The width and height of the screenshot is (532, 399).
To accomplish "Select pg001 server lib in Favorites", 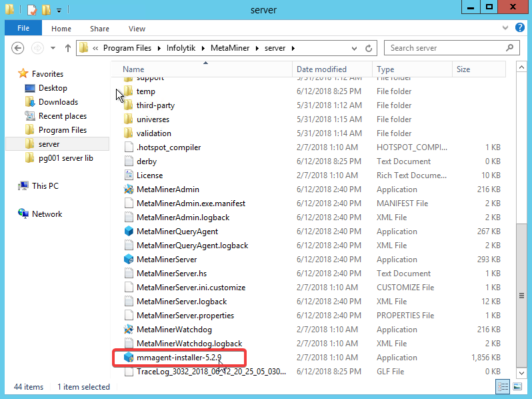I will tap(66, 158).
